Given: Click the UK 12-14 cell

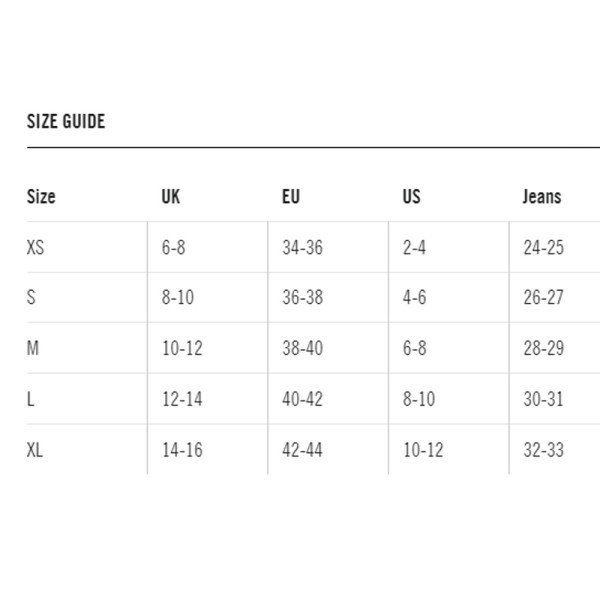Looking at the screenshot, I should [182, 399].
